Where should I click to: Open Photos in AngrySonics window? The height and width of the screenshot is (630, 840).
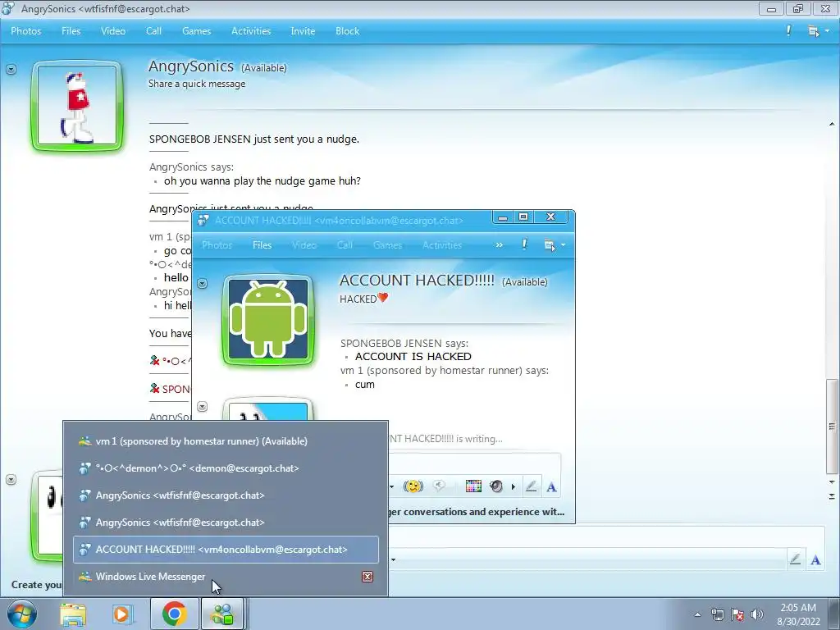(x=25, y=31)
